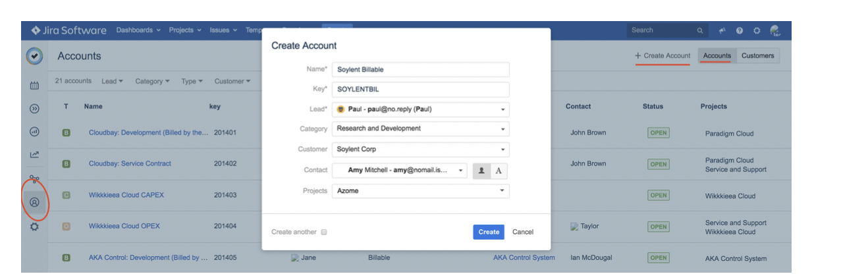Expand the Customer filter above accounts table
Viewport: 868px width, 274px height.
232,82
